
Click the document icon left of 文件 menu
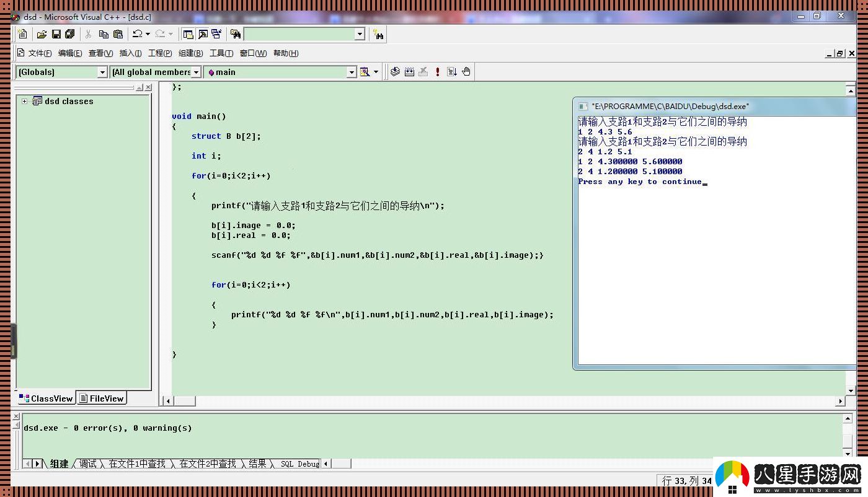[20, 53]
